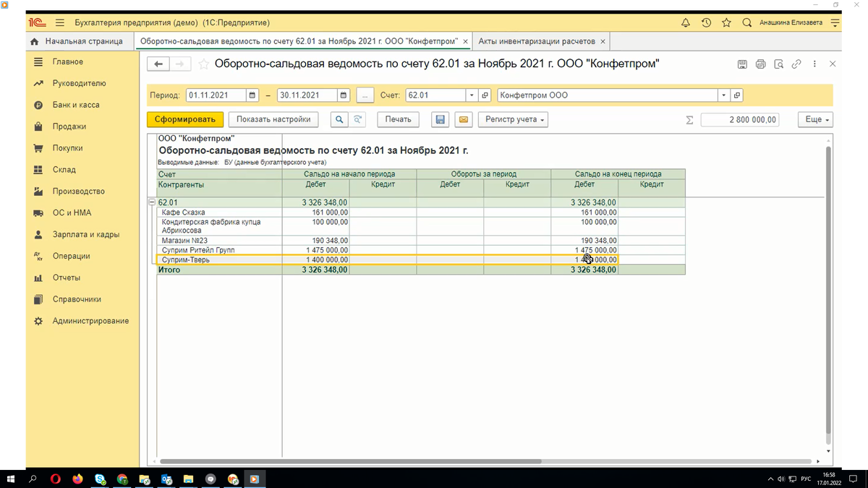
Task: Open history clock icon in top bar
Action: 707,23
